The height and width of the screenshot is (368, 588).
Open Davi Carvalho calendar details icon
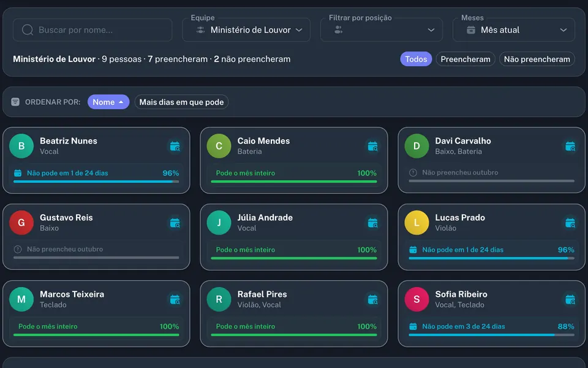coord(570,147)
